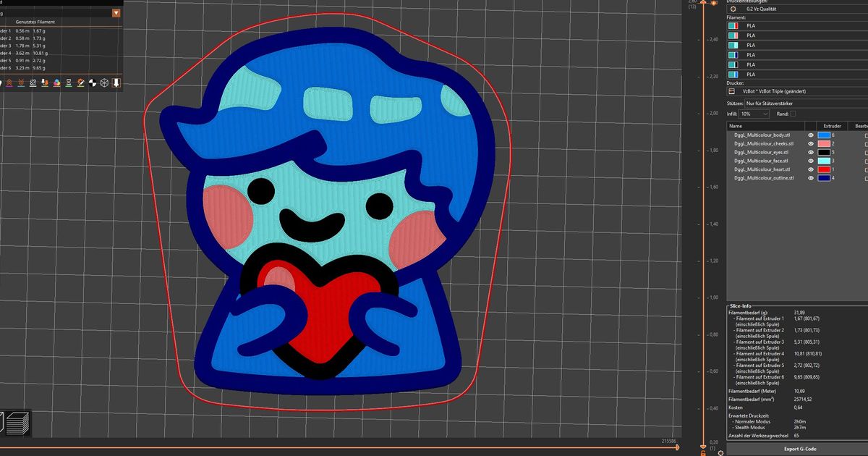Collapse the filament legend with the orange arrow
868x456 pixels.
click(116, 12)
